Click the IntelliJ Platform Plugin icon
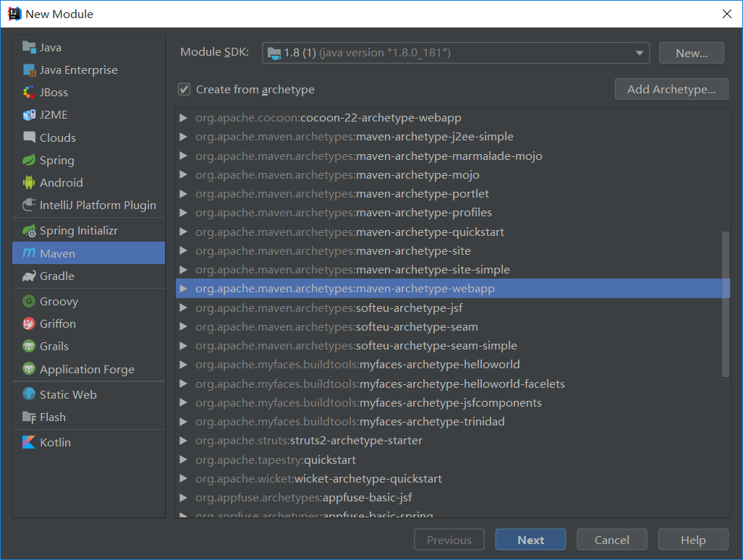743x560 pixels. point(29,205)
